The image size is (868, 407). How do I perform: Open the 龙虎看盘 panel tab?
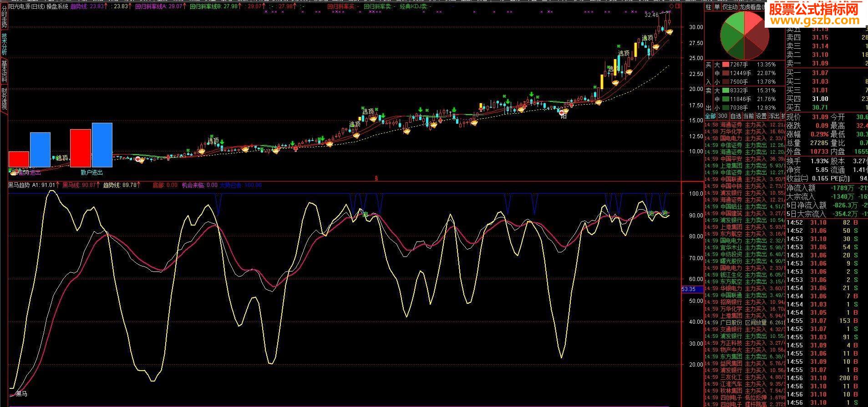752,7
